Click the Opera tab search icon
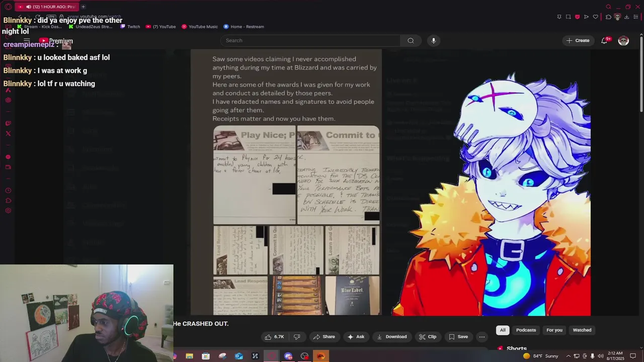The width and height of the screenshot is (644, 362). [608, 7]
